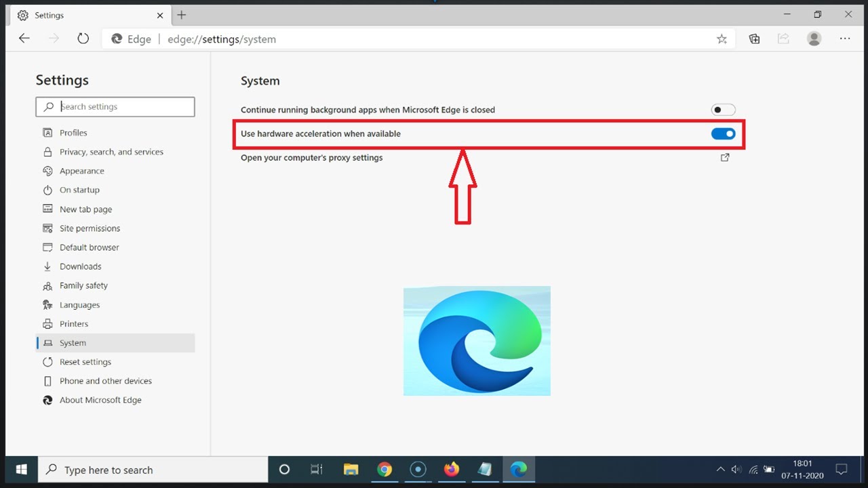Add this page to favorites star
Screen dimensions: 868x488
point(722,39)
